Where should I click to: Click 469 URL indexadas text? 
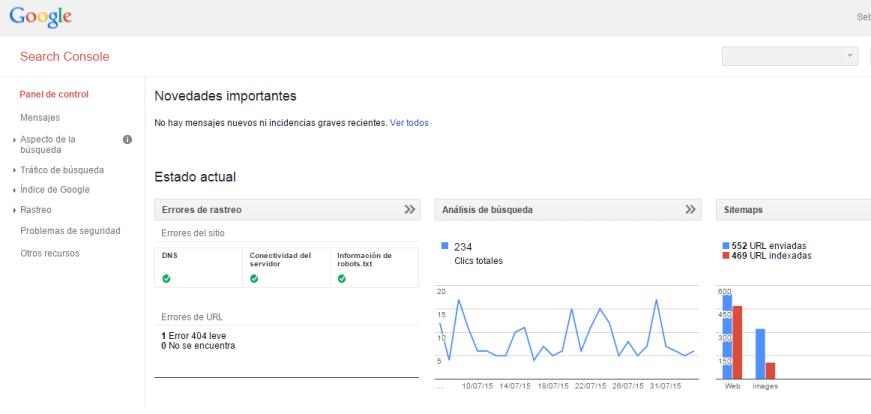pos(772,256)
